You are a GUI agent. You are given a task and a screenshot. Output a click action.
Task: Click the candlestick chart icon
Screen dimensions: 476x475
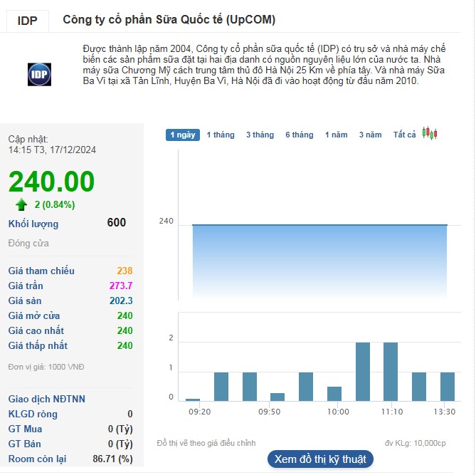point(429,134)
